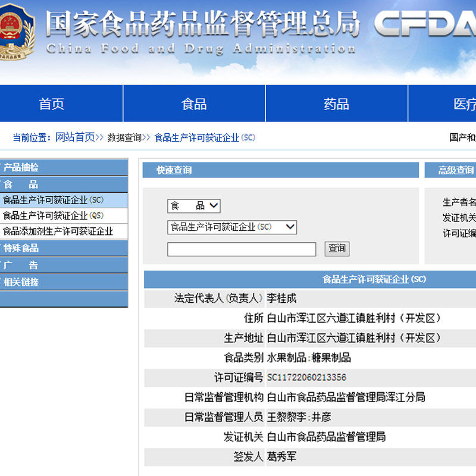The height and width of the screenshot is (476, 476).
Task: Switch to the 高级查询 panel header
Action: [x=450, y=170]
